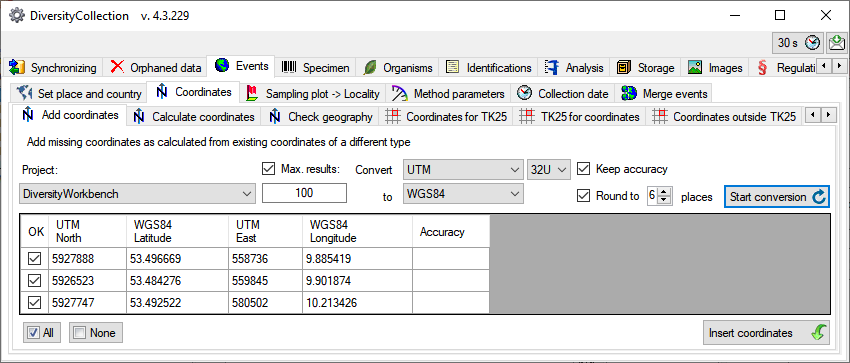Screen dimensions: 850x363
Task: Click the Insert coordinates button
Action: coord(766,333)
